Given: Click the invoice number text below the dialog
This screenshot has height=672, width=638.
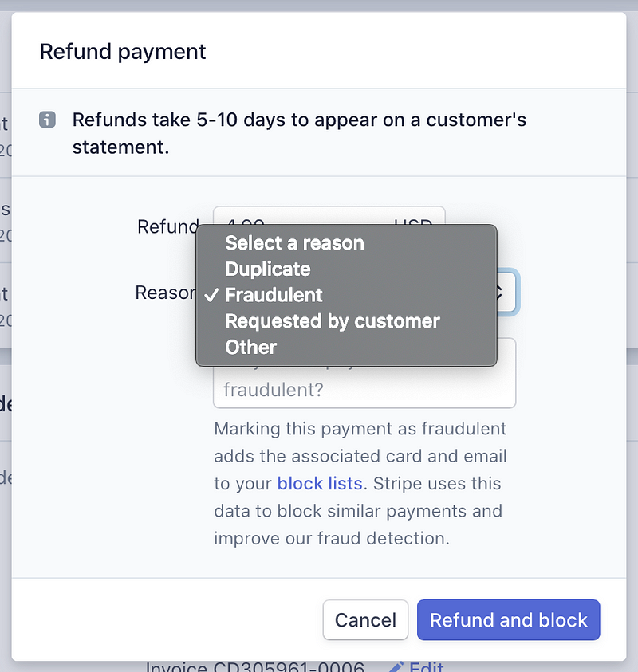Looking at the screenshot, I should [x=255, y=666].
